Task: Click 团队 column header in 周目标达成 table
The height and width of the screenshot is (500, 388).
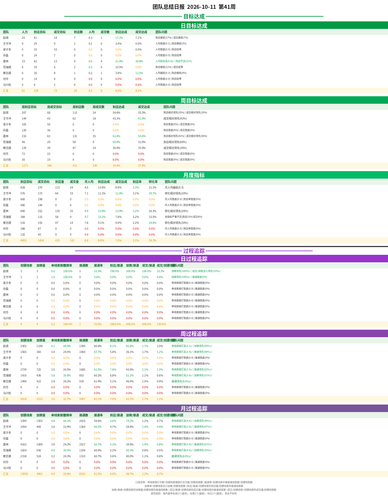Action: [x=6, y=107]
